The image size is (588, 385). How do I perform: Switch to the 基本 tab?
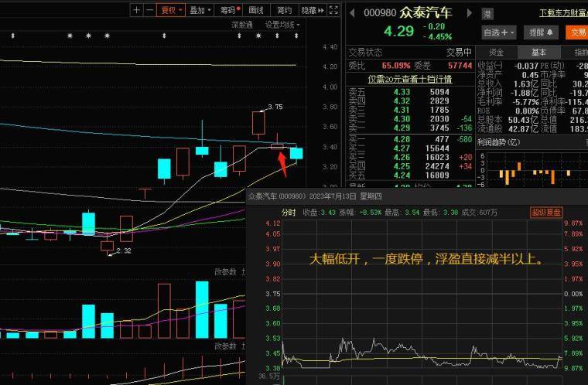(539, 52)
